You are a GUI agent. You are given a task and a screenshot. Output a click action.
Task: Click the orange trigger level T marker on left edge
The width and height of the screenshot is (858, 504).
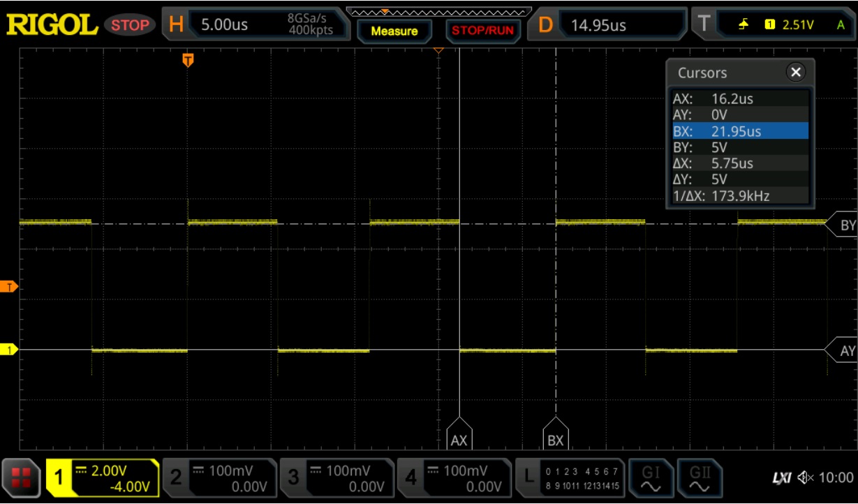click(x=8, y=287)
